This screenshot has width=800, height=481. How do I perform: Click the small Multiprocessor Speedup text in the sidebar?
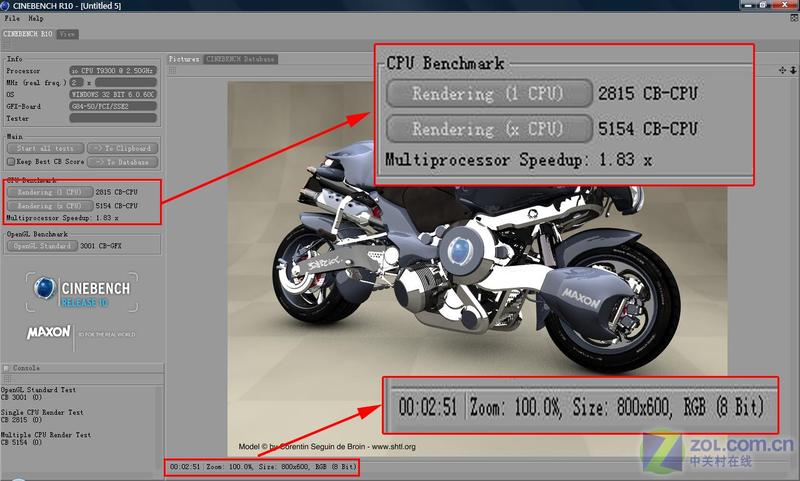[x=62, y=218]
